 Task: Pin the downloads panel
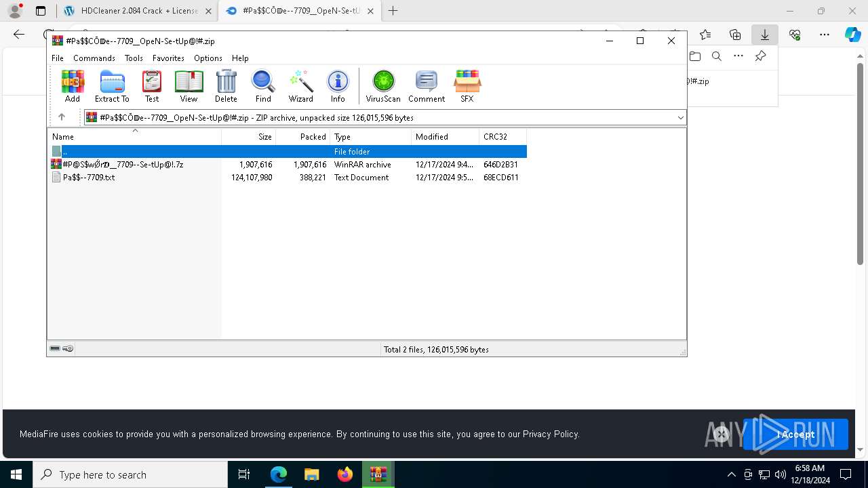(x=760, y=56)
